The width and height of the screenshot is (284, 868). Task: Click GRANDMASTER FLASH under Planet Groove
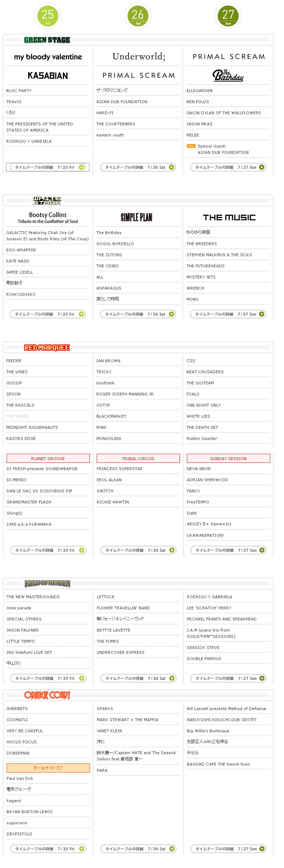coord(29,502)
